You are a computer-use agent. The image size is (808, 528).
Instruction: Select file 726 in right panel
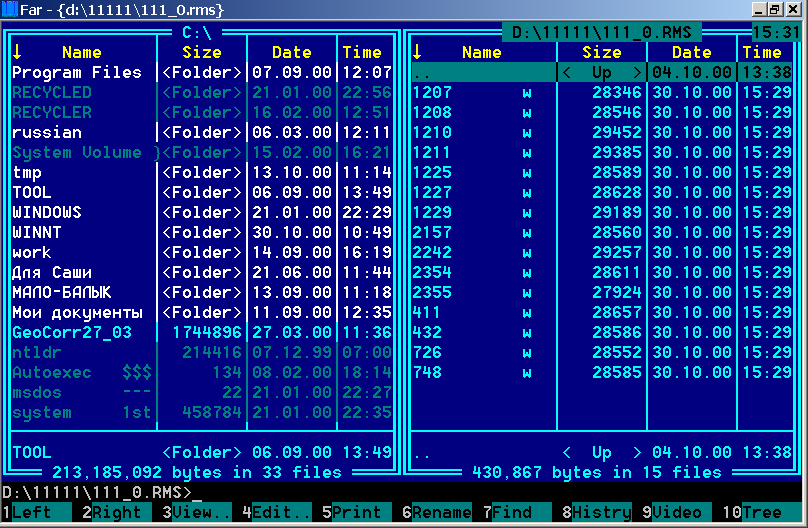602,353
